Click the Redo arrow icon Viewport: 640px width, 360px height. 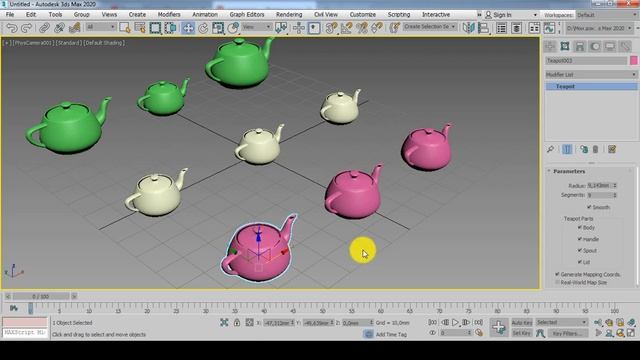[27, 28]
